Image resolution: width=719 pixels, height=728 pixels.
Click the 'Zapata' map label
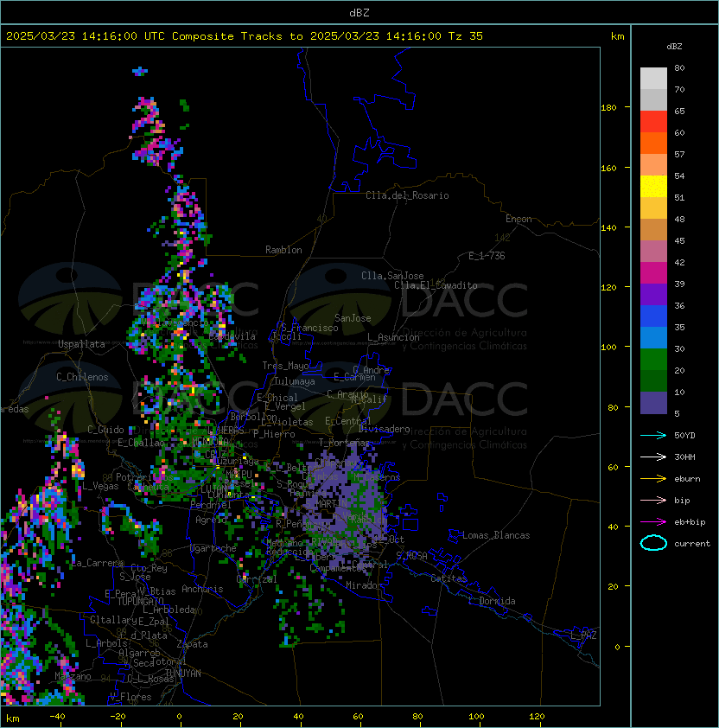click(x=192, y=644)
